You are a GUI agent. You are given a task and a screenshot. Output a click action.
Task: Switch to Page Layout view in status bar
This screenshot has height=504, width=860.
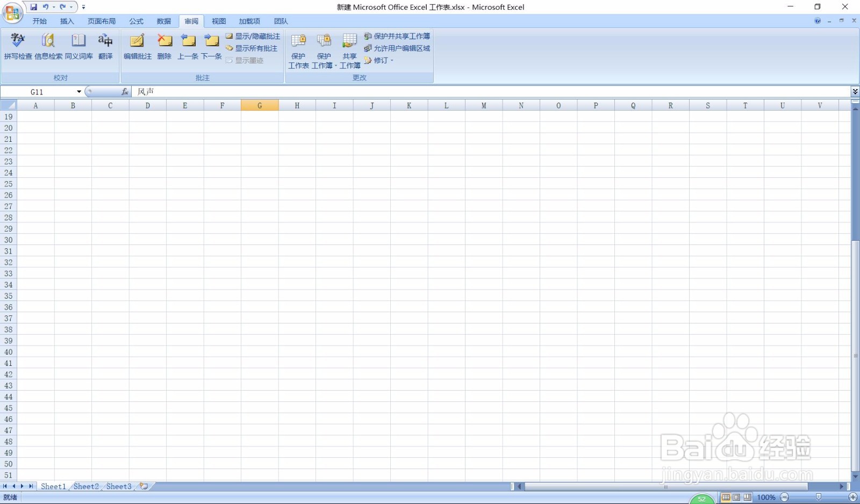coord(736,498)
